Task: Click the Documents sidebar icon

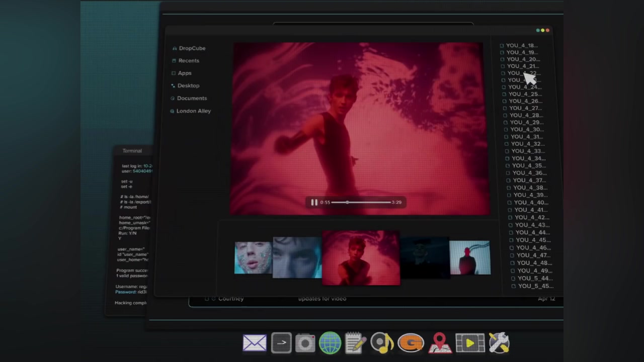Action: [x=173, y=98]
